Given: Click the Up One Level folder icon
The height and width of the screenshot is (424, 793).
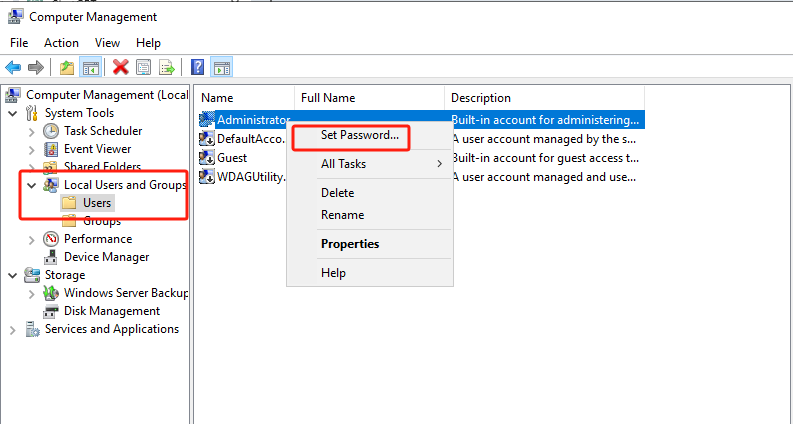Looking at the screenshot, I should (x=67, y=67).
